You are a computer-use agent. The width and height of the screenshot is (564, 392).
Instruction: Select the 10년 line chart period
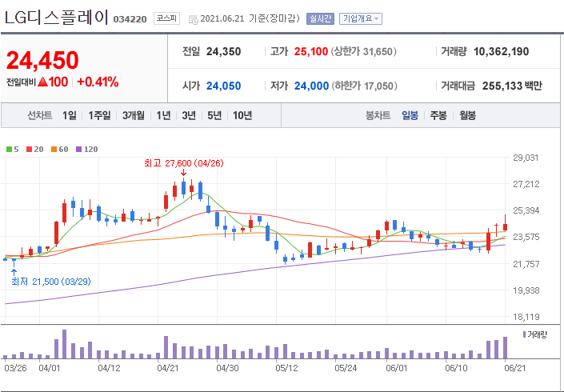(x=242, y=115)
